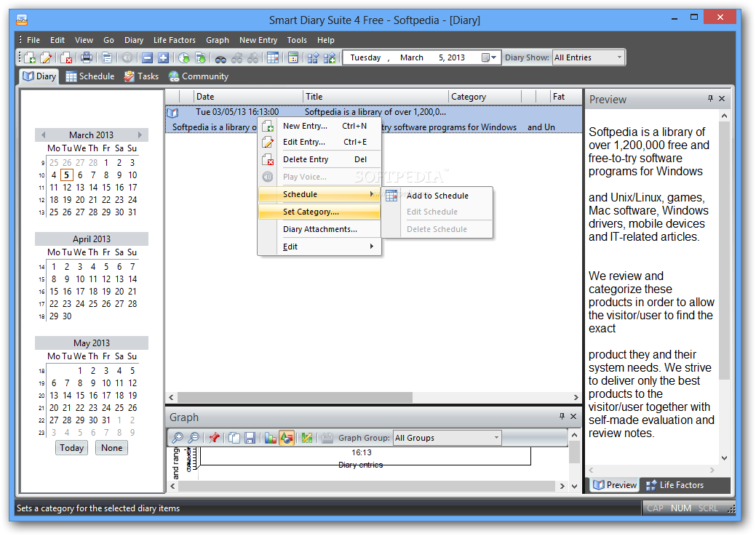Screen dimensions: 756x536
Task: Save the graph with the floppy icon
Action: pyautogui.click(x=250, y=438)
